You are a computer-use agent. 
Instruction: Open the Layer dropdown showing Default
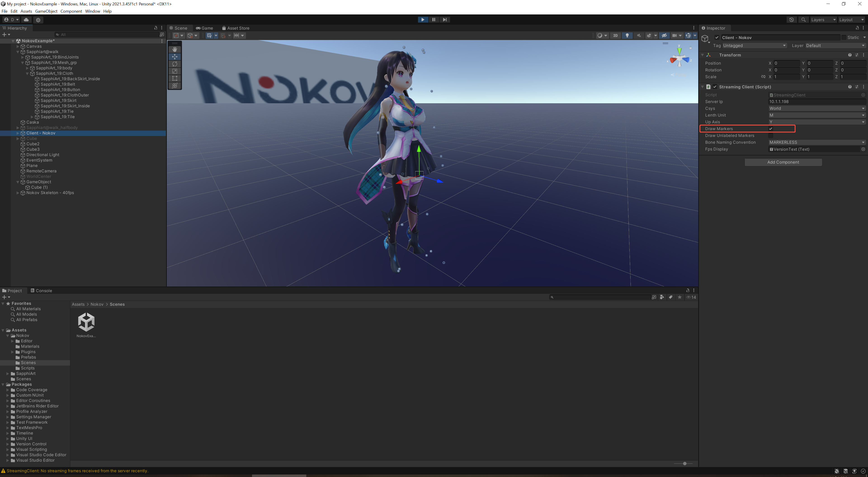coord(835,45)
